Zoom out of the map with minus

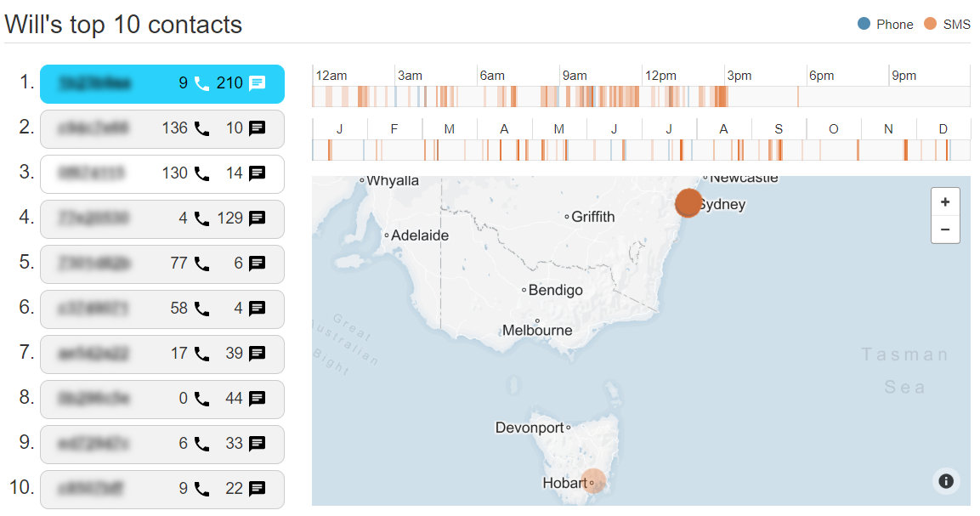pos(945,230)
